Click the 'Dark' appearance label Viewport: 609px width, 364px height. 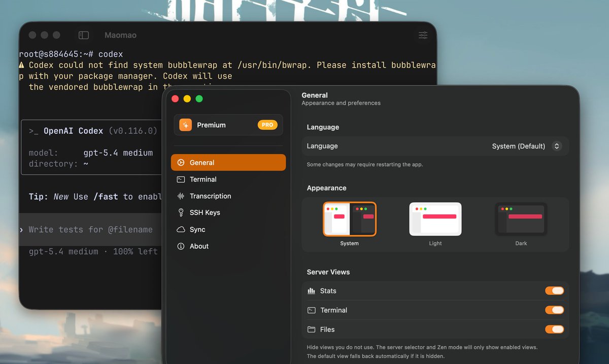[521, 243]
